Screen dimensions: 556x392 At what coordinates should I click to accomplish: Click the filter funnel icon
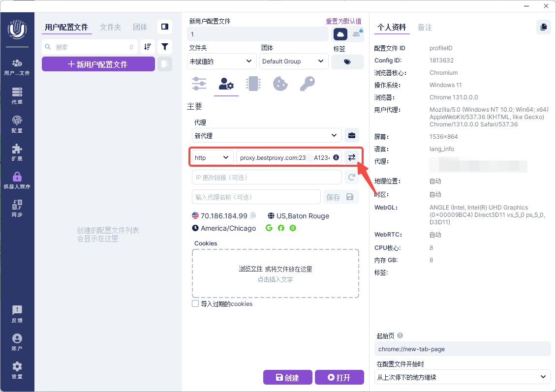coord(165,47)
